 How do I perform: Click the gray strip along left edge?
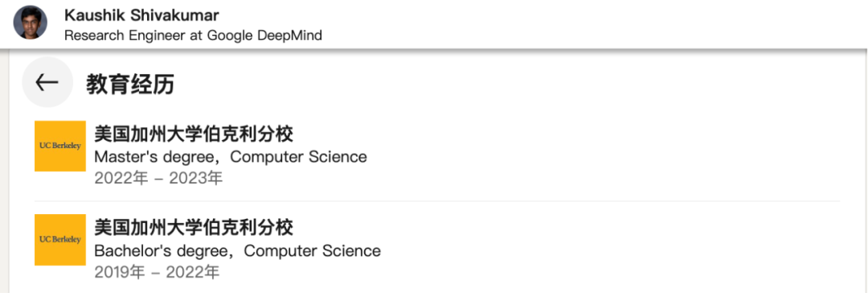coord(3,171)
